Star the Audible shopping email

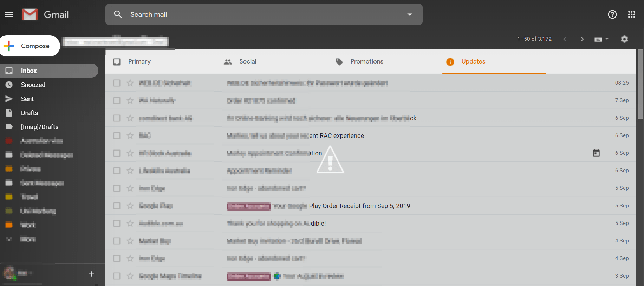tap(130, 223)
